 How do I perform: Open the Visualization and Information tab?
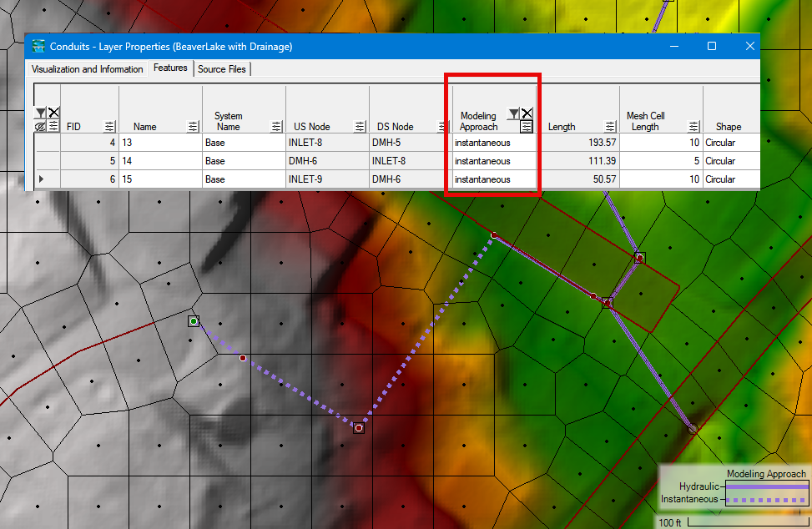(87, 69)
